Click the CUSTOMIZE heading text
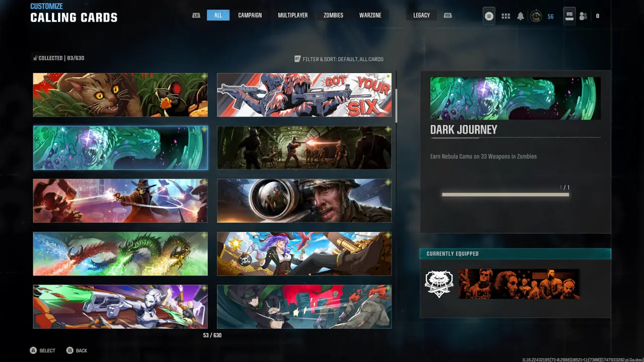 pos(47,6)
